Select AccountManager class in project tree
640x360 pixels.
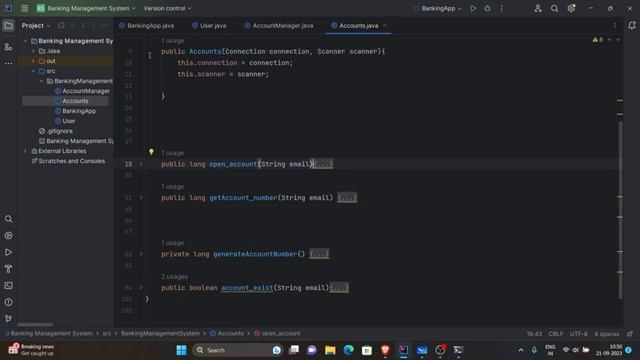[x=82, y=91]
